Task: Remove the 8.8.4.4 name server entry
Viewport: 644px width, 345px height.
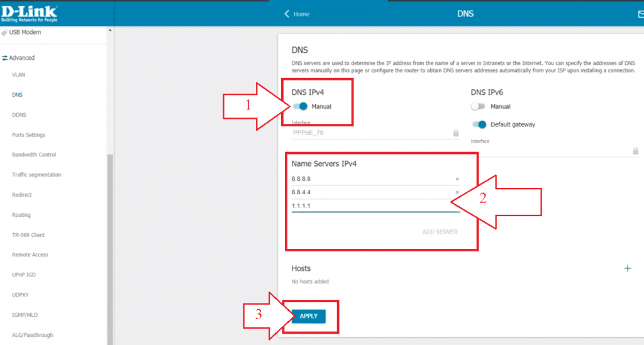Action: (457, 192)
